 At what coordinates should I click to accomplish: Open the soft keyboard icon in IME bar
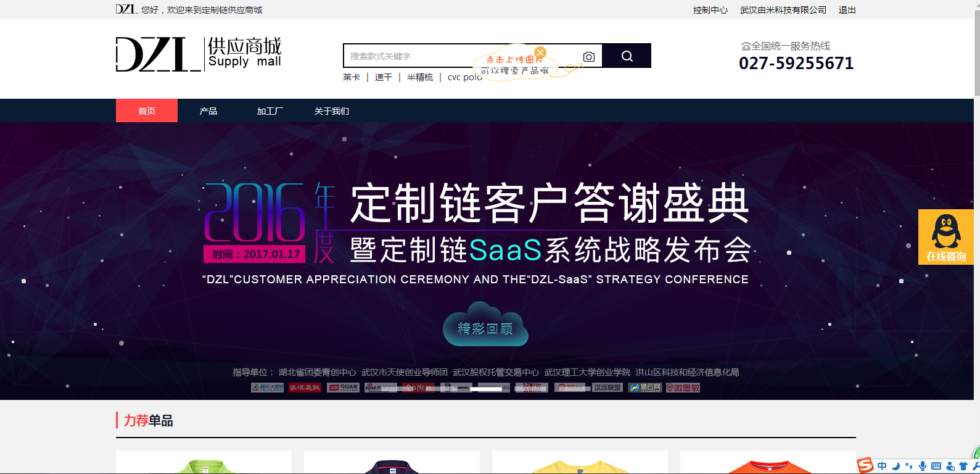click(936, 467)
